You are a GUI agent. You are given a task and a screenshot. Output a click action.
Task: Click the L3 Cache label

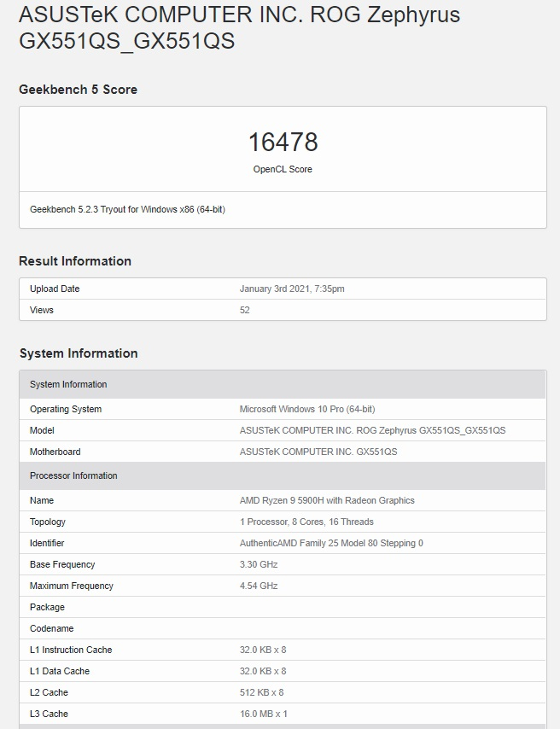coord(49,714)
